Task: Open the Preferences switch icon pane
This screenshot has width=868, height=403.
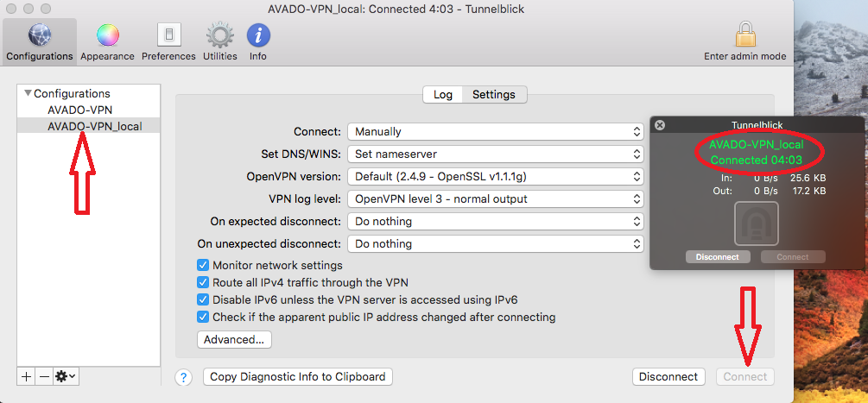Action: click(x=168, y=42)
